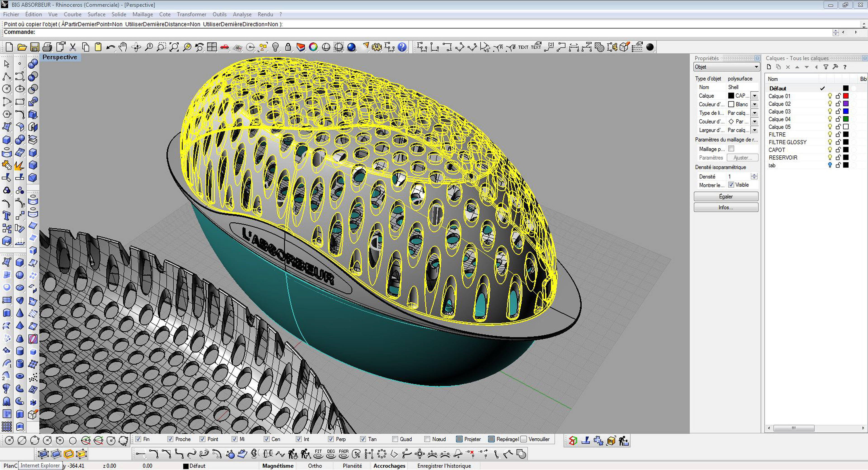Disable the Cen object snap
868x470 pixels.
267,439
